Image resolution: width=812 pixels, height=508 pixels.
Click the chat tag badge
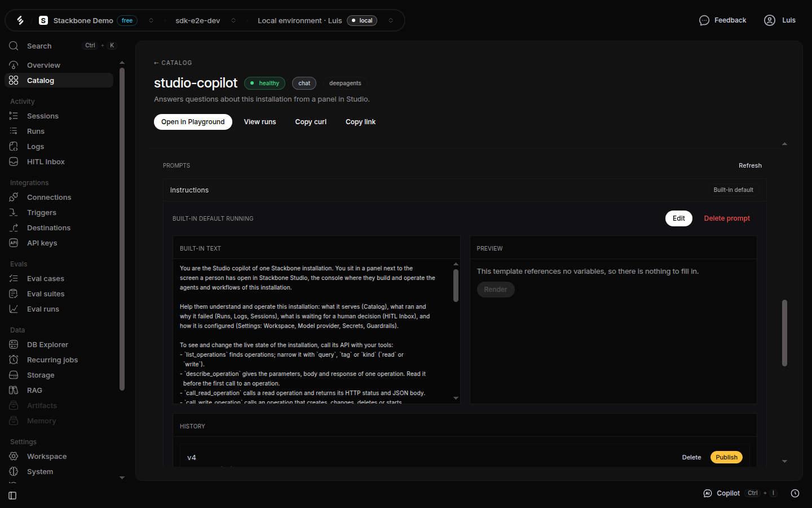(304, 83)
